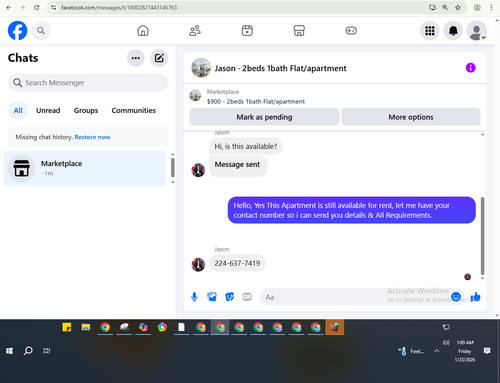Open Task View on taskbar
The width and height of the screenshot is (500, 383).
point(47,351)
